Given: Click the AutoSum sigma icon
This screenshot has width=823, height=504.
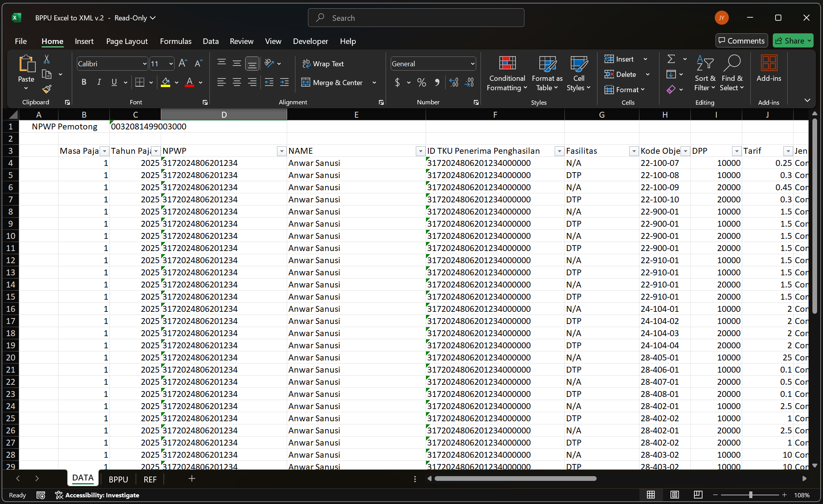Looking at the screenshot, I should (671, 59).
